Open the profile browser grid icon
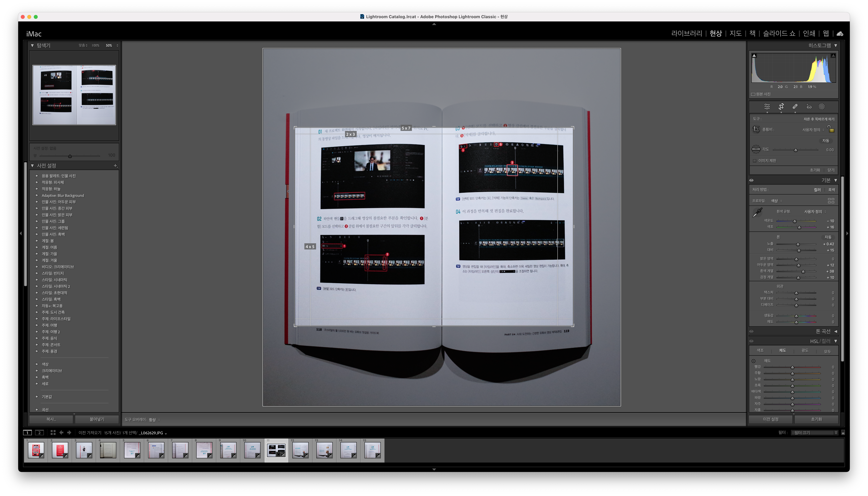 831,201
